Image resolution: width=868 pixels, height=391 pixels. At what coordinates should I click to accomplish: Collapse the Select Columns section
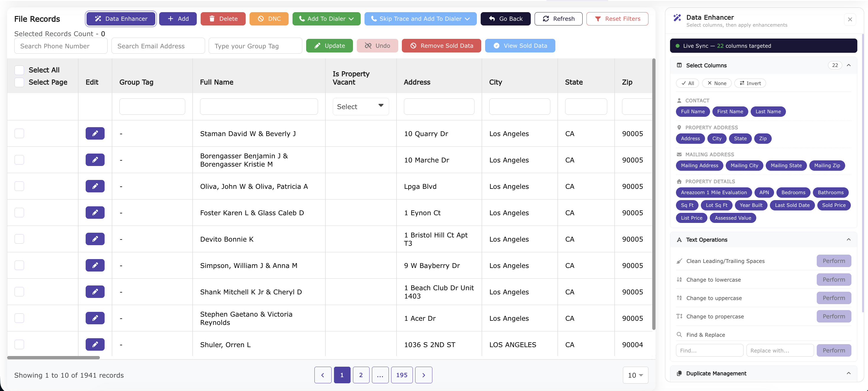pos(849,65)
